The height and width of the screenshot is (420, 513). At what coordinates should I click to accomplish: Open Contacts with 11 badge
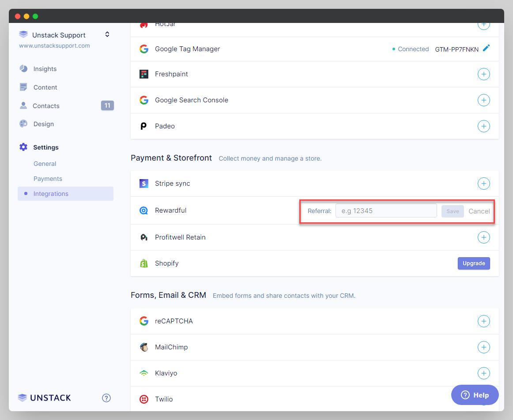pos(46,106)
